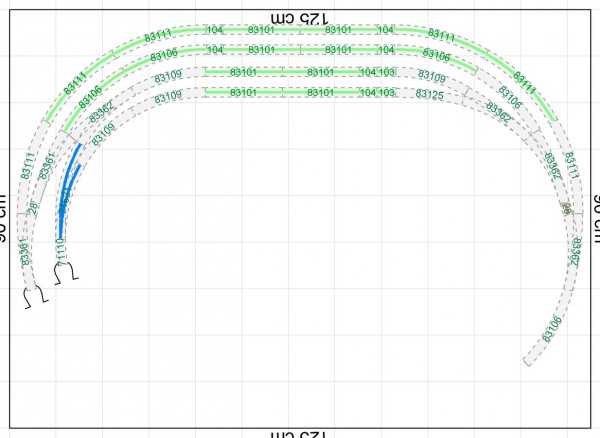The width and height of the screenshot is (600, 438).
Task: Click the buffer stop ending the outer 83361 track
Action: tap(36, 297)
